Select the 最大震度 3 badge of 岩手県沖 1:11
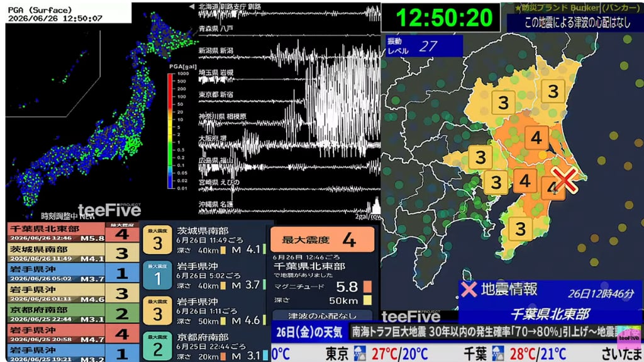This screenshot has height=362, width=644. click(157, 310)
